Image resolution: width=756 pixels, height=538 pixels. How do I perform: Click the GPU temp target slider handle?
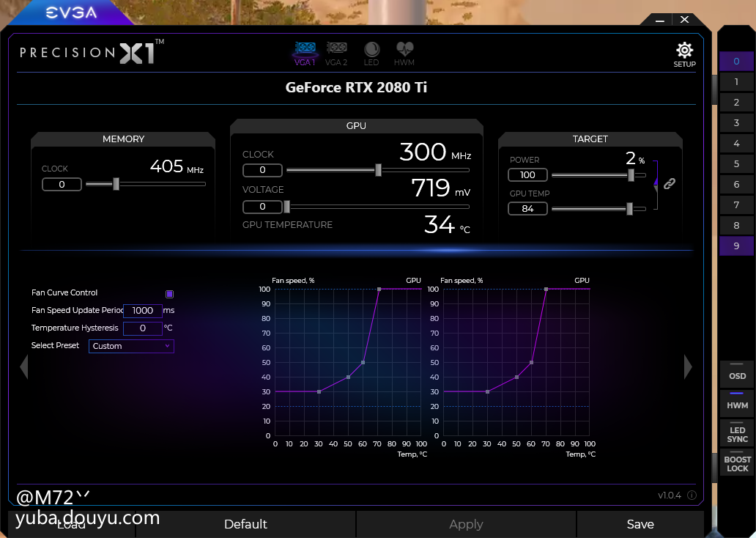629,209
